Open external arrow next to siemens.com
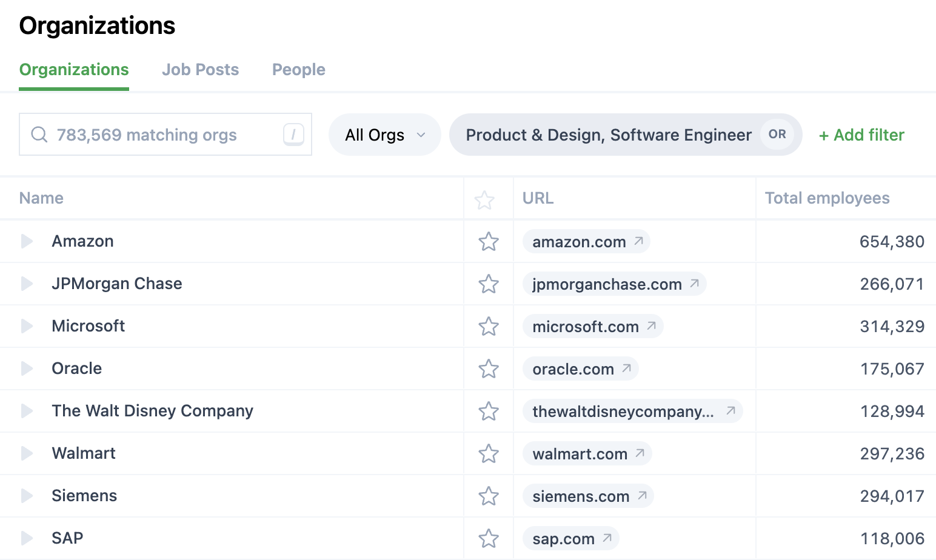This screenshot has width=936, height=560. [x=642, y=496]
